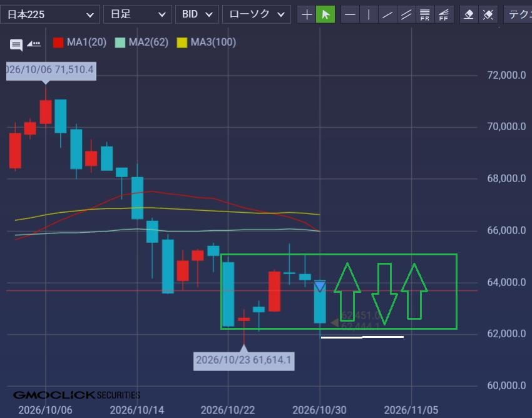
Task: Click the MA3(100) legend label
Action: pyautogui.click(x=213, y=43)
